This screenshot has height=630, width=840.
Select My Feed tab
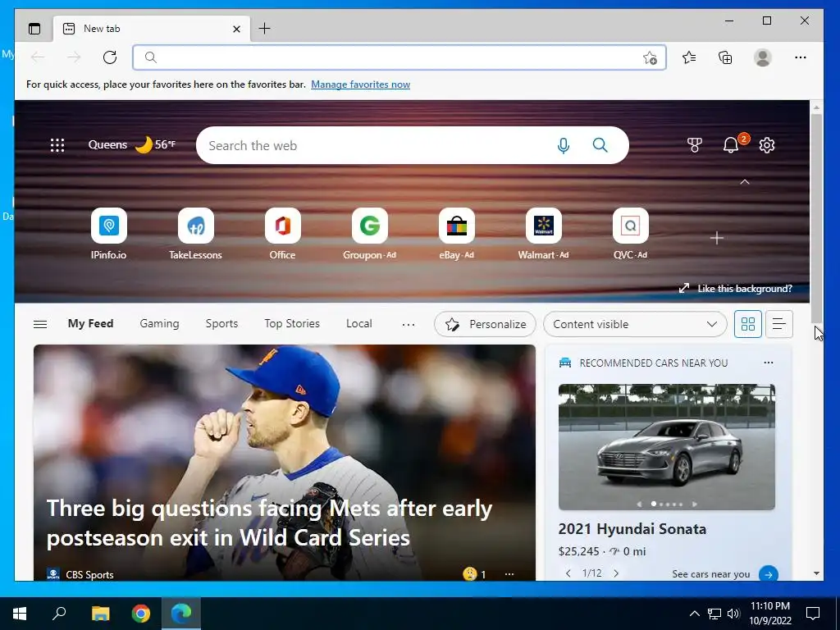tap(90, 323)
